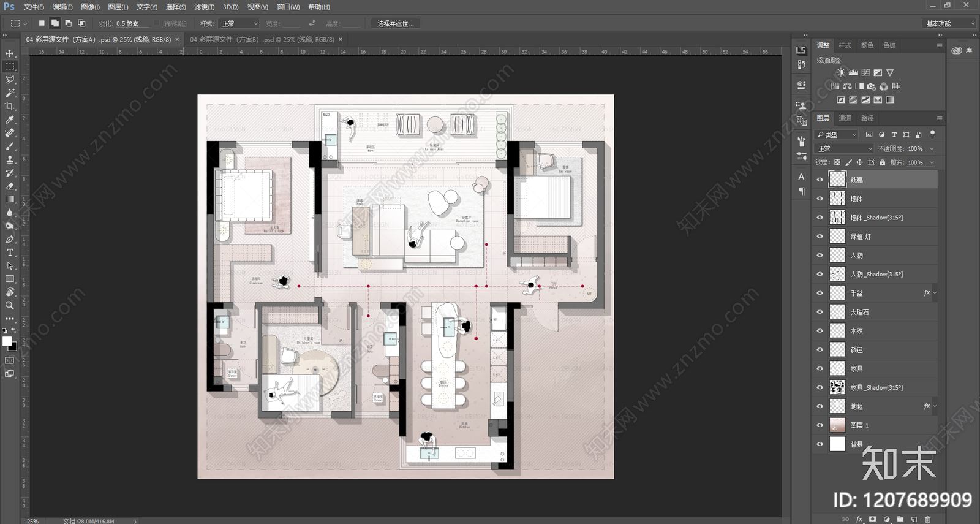Add a Brightness/Contrast adjustment
Screen dimensions: 980x524
pyautogui.click(x=841, y=72)
